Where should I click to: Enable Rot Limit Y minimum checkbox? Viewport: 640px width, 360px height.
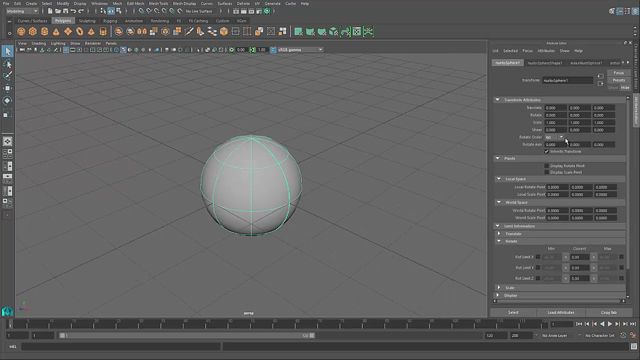pyautogui.click(x=538, y=268)
